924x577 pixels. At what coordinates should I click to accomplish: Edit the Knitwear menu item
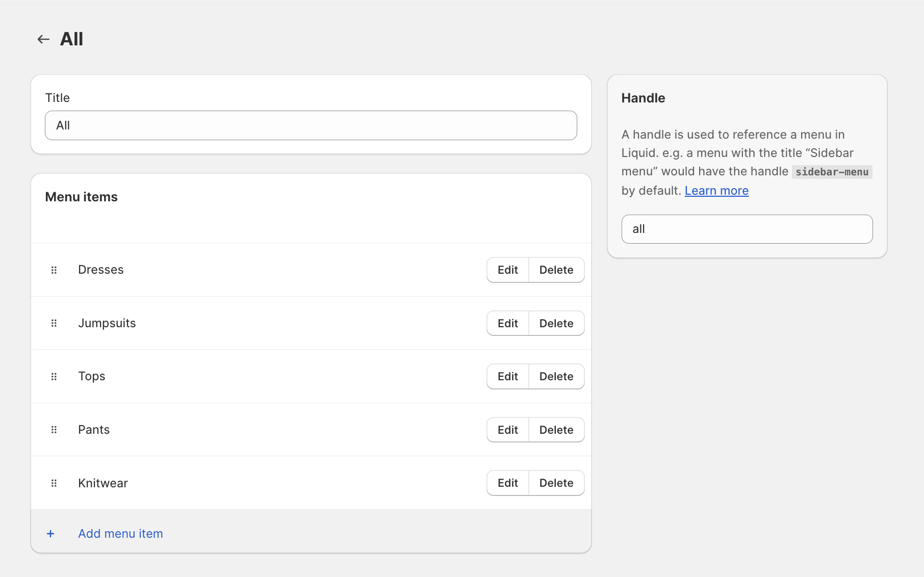click(x=507, y=483)
